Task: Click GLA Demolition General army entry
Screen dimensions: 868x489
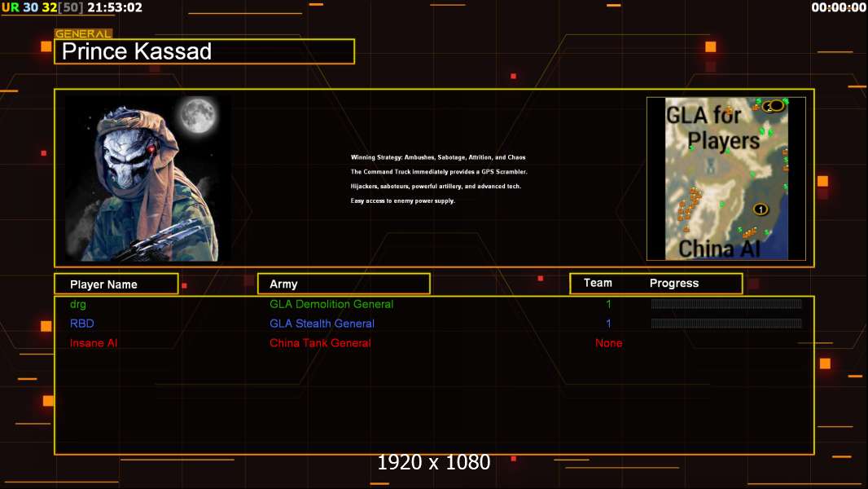Action: (331, 304)
